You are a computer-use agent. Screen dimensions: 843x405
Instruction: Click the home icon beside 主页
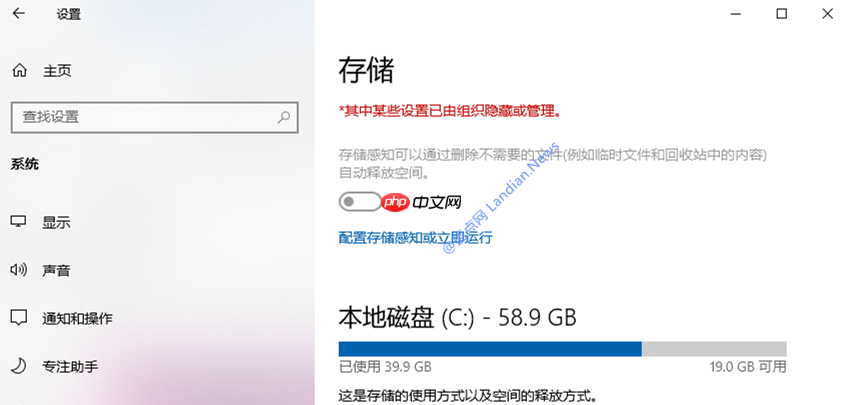coord(19,70)
